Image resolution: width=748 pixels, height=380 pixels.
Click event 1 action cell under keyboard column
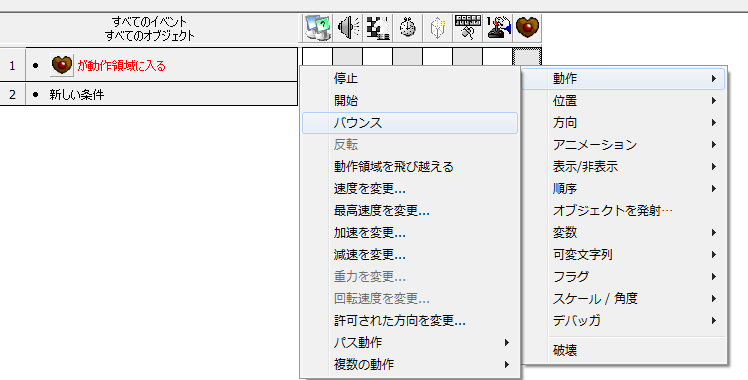click(x=467, y=58)
